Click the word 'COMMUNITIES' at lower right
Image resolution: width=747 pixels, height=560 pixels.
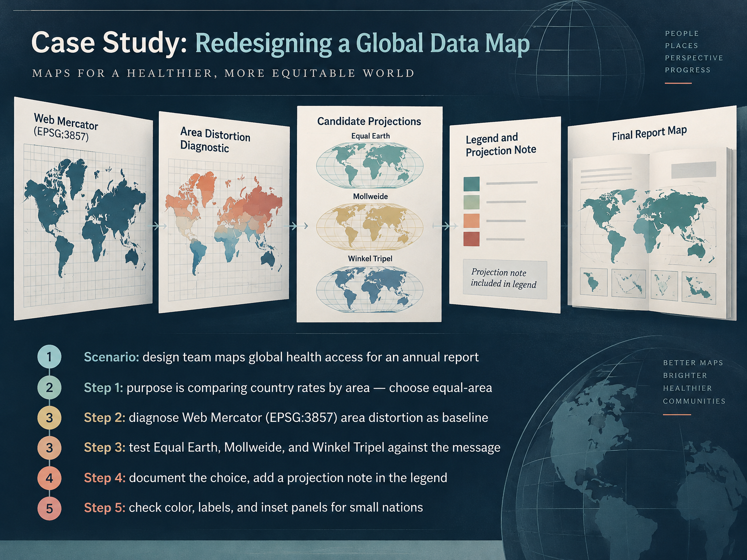[694, 401]
